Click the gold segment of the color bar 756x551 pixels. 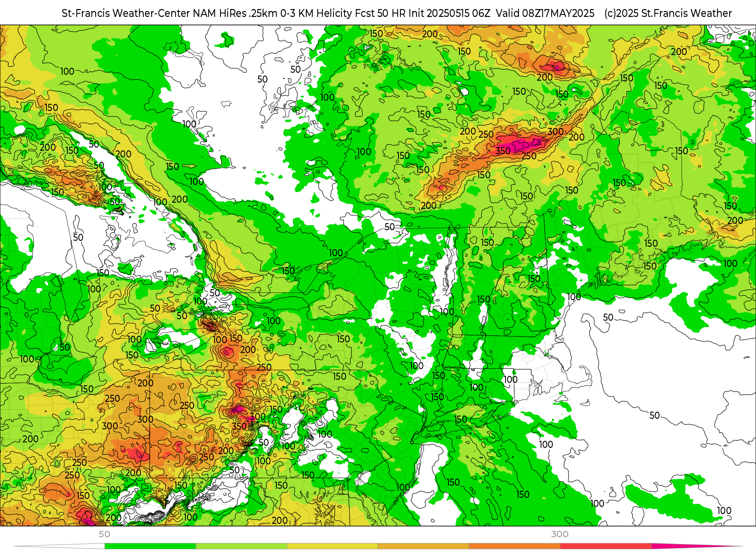(x=423, y=546)
